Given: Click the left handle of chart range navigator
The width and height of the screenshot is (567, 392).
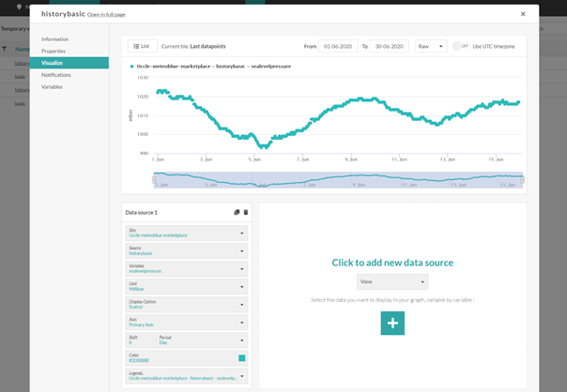Looking at the screenshot, I should [154, 179].
